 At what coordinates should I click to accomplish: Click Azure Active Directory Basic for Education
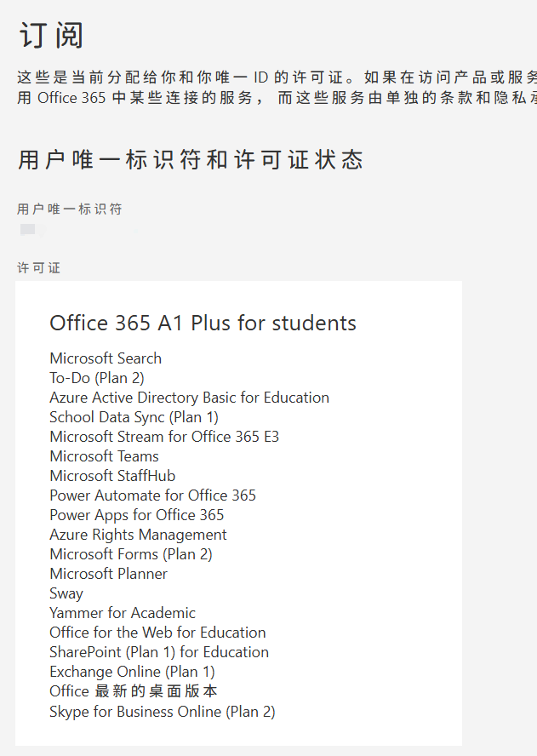point(189,398)
